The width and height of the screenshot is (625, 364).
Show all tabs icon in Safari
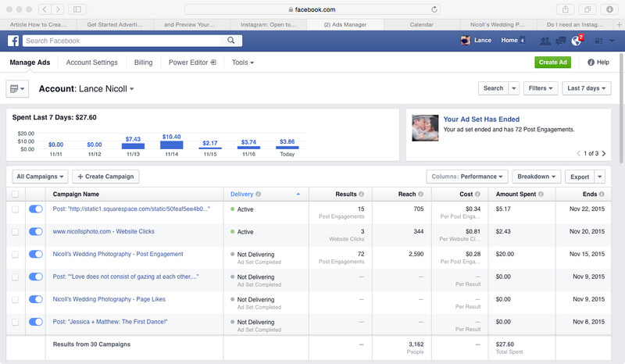click(x=587, y=9)
